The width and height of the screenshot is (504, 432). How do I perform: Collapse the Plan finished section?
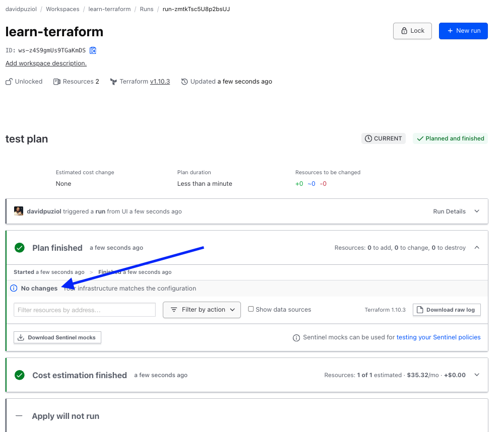(477, 248)
